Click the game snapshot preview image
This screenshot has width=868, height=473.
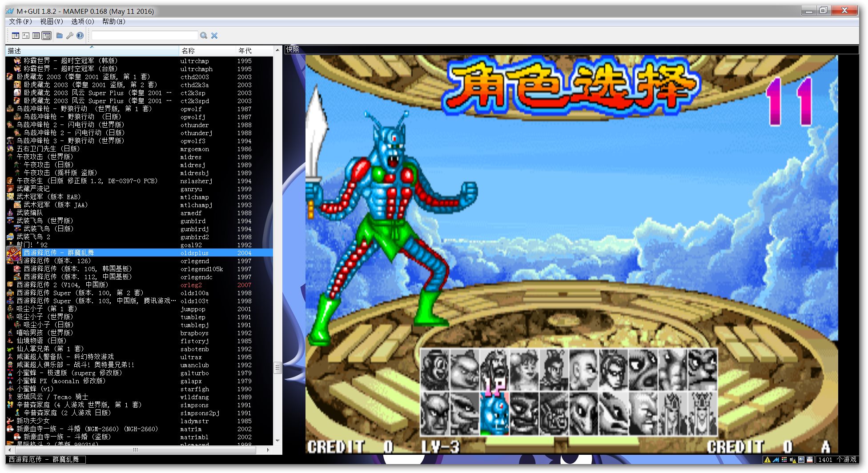(x=571, y=254)
